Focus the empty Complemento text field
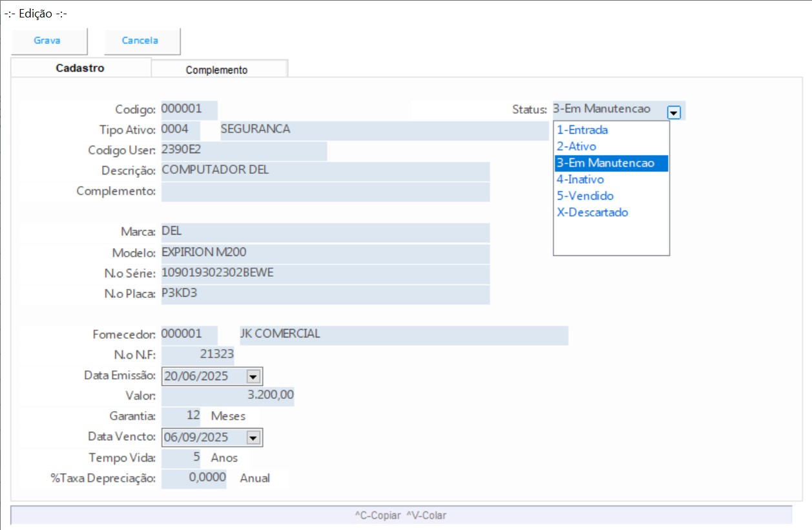This screenshot has height=530, width=812. [325, 192]
